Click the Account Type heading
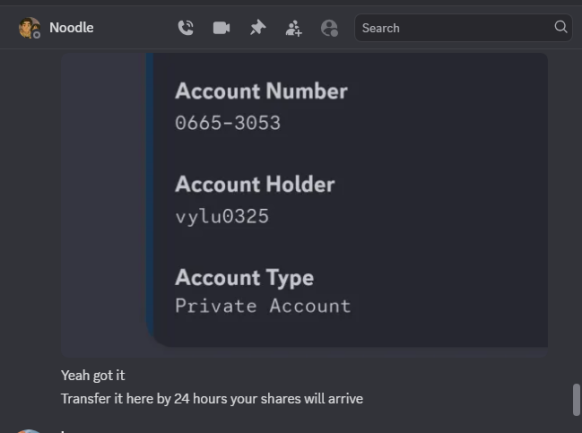 [x=244, y=278]
